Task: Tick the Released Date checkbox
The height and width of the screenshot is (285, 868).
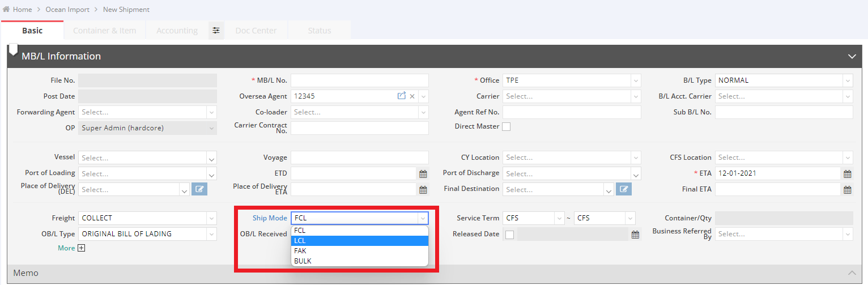Action: click(509, 235)
